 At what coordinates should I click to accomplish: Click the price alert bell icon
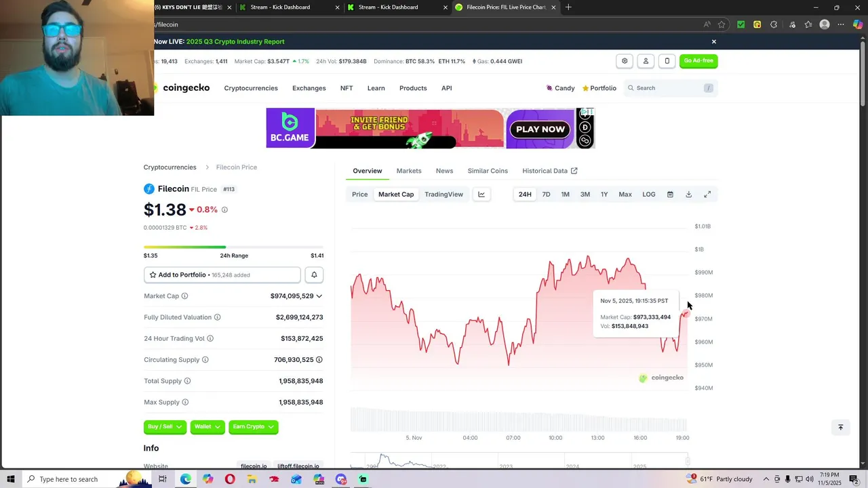click(314, 274)
